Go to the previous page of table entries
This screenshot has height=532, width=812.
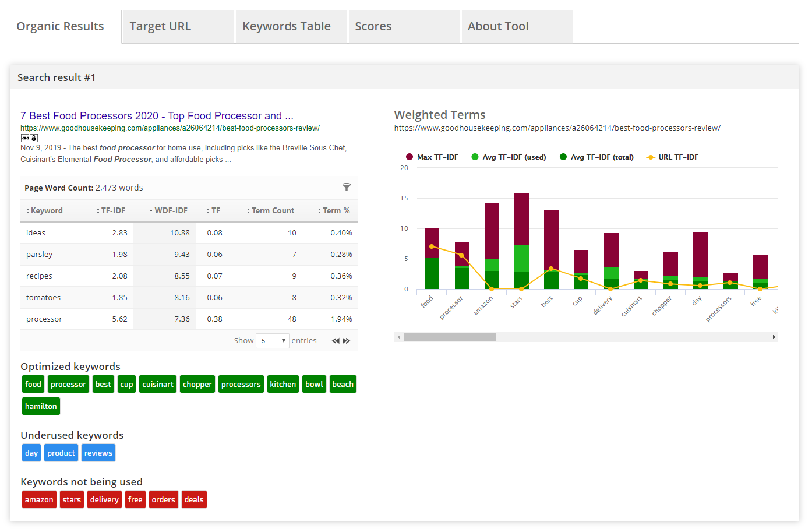[336, 341]
